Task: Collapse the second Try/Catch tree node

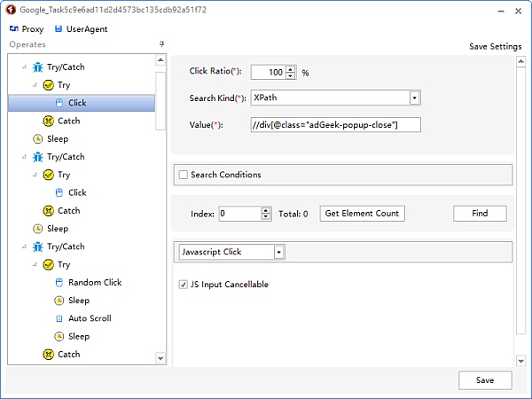Action: 24,157
